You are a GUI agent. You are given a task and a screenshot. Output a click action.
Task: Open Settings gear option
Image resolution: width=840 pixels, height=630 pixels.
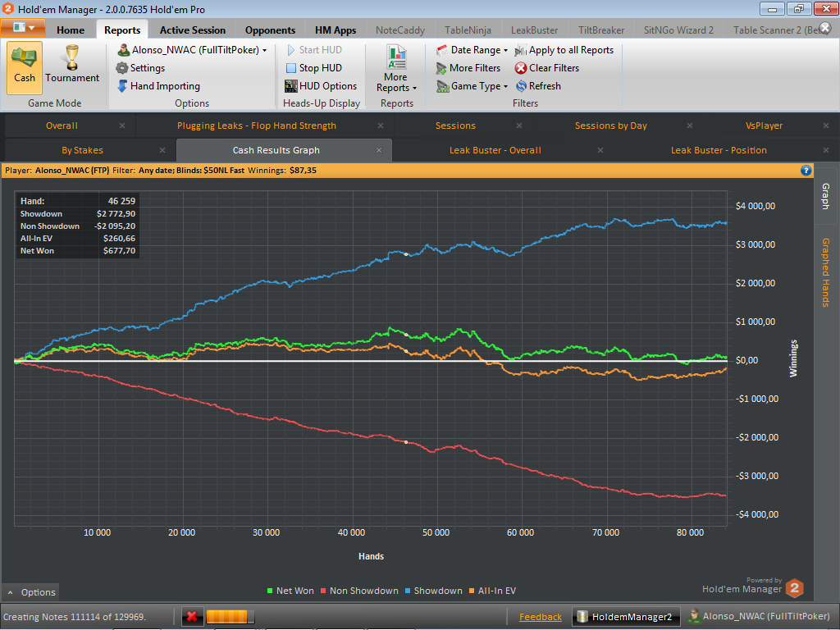(140, 68)
